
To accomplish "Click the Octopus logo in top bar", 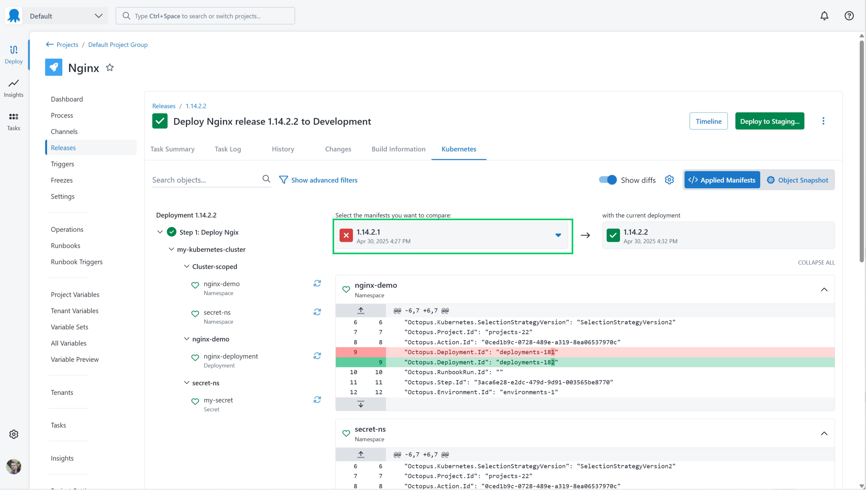I will (14, 16).
